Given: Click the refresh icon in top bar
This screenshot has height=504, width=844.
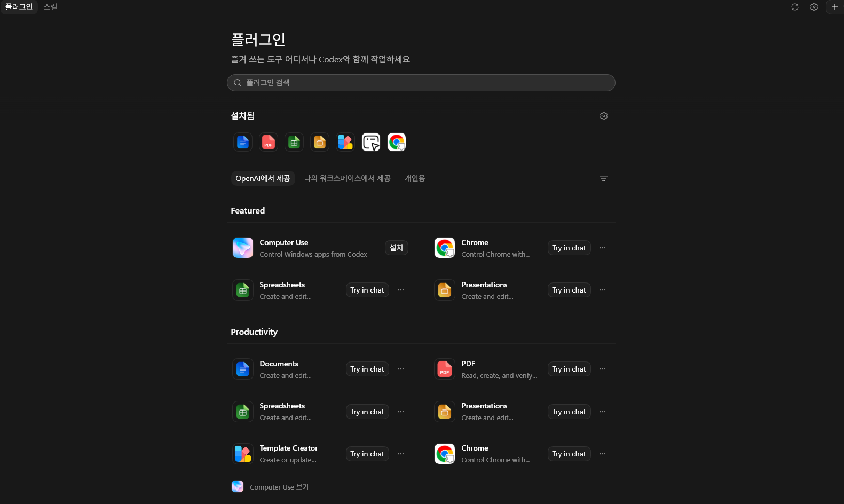Looking at the screenshot, I should (795, 7).
